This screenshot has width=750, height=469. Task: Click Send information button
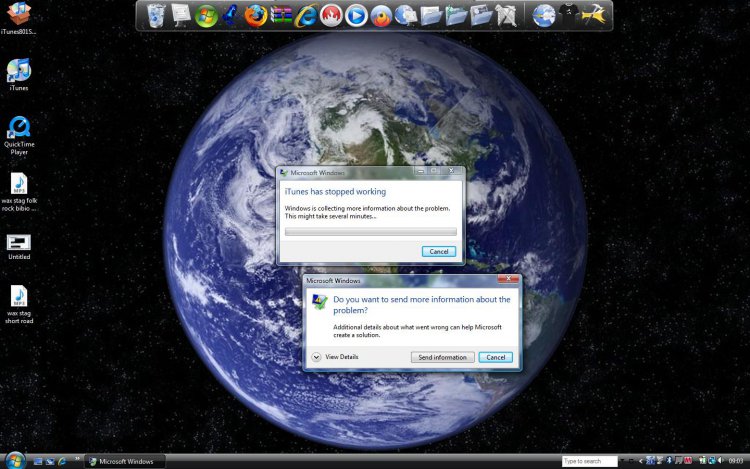442,357
